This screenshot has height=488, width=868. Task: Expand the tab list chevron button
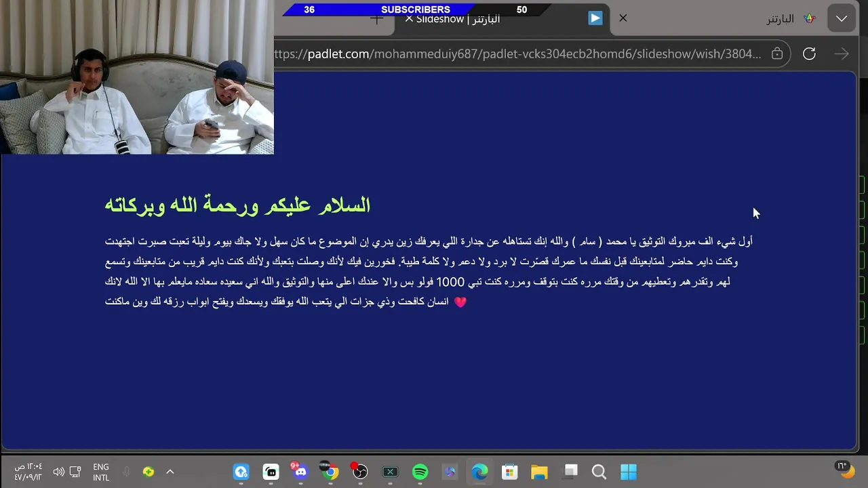842,19
